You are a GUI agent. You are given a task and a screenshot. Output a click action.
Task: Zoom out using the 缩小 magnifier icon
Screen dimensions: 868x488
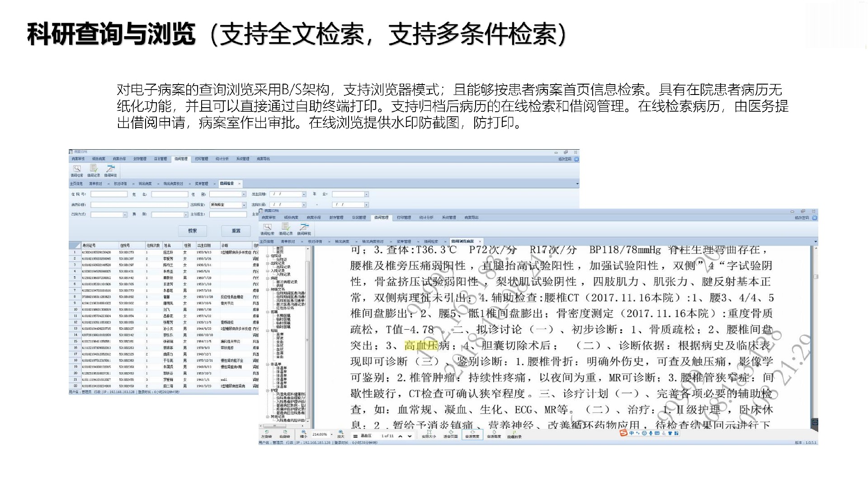click(x=303, y=434)
